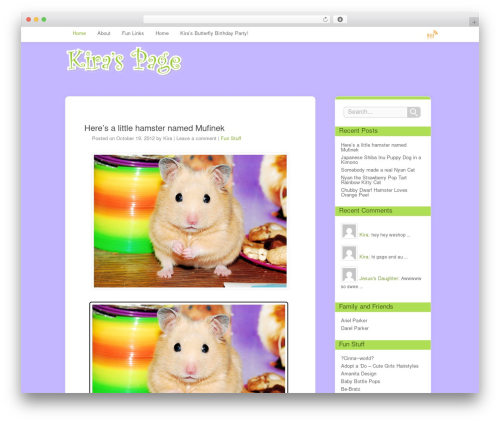Image resolution: width=500 pixels, height=423 pixels.
Task: Open post title about hamster Mufinek
Action: pos(154,128)
